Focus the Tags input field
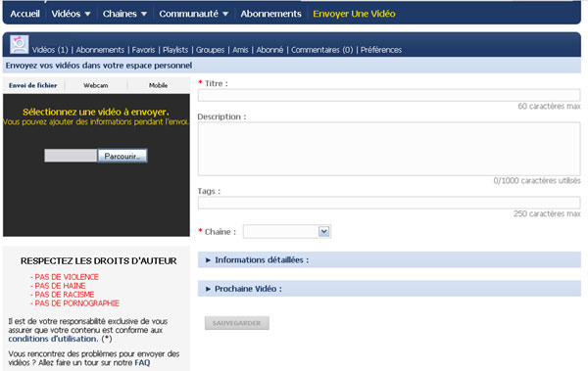This screenshot has height=371, width=588. tap(389, 203)
